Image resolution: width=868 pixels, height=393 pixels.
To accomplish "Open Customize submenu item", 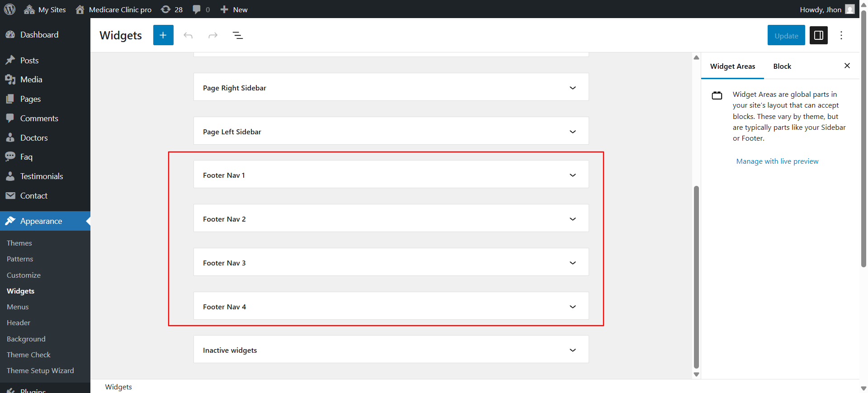I will pos(24,275).
